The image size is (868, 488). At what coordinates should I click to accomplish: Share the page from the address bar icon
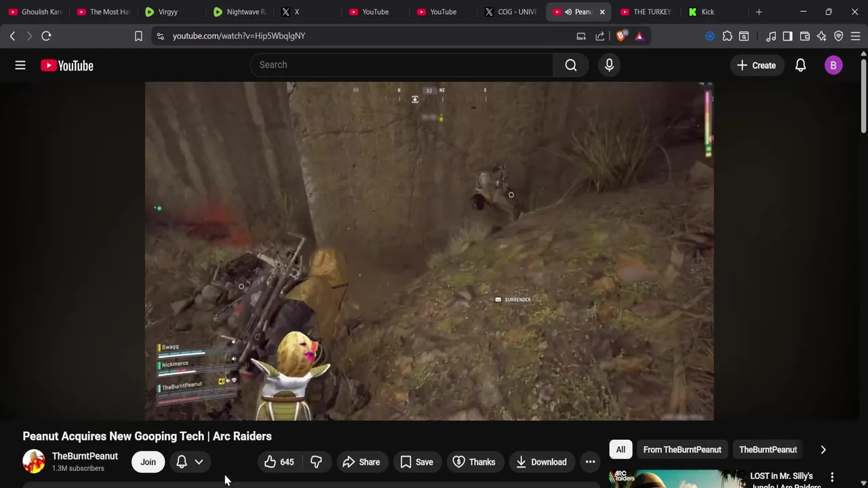pyautogui.click(x=600, y=36)
